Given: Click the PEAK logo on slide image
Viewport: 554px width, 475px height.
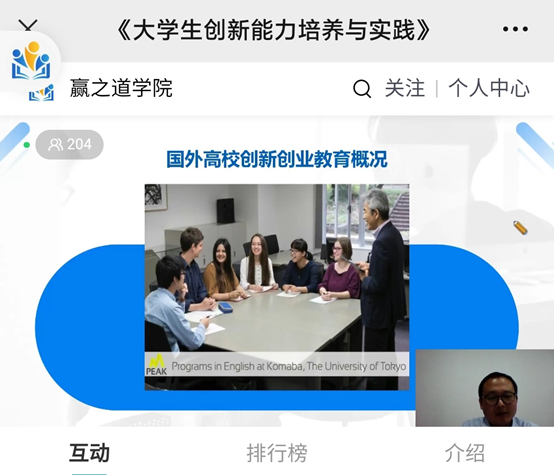Looking at the screenshot, I should [x=156, y=365].
